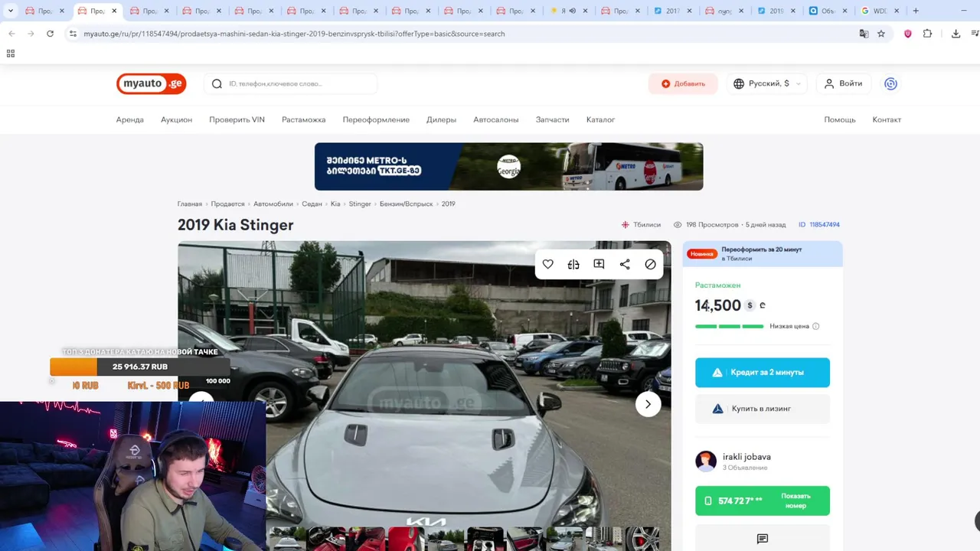Add listing to favorites with heart icon
Image resolution: width=980 pixels, height=551 pixels.
(547, 264)
